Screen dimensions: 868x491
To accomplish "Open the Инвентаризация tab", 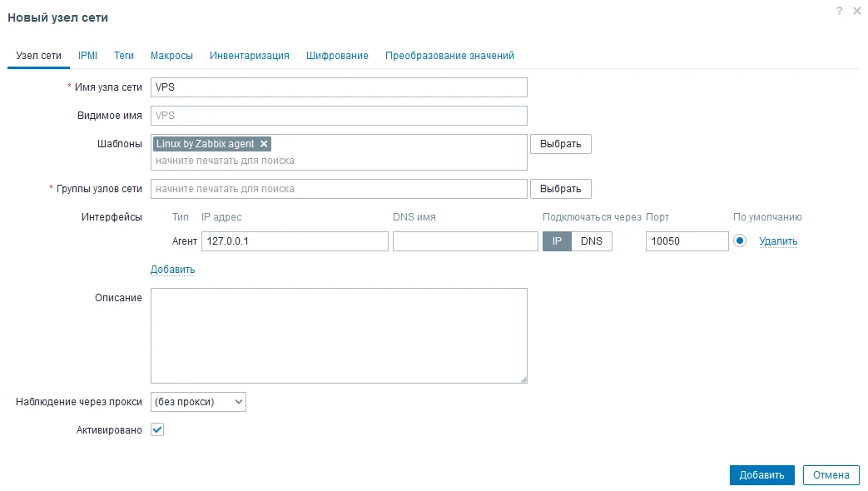I will [x=250, y=56].
